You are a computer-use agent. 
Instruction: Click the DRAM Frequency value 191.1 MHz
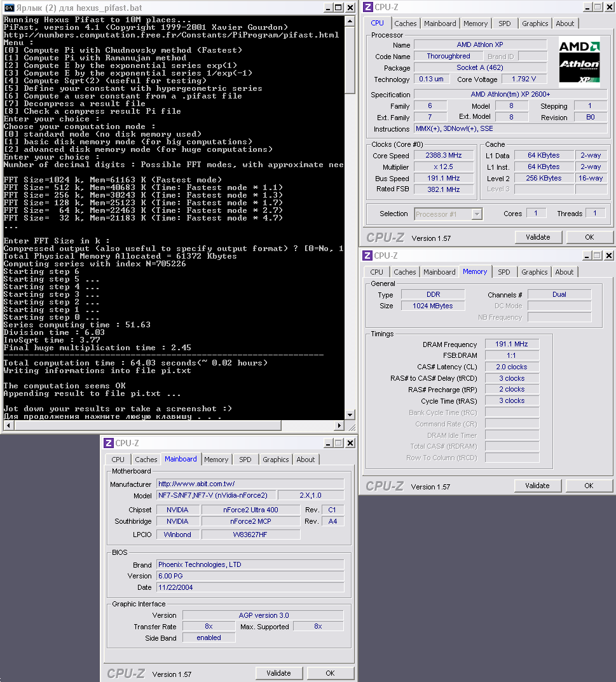click(x=512, y=344)
